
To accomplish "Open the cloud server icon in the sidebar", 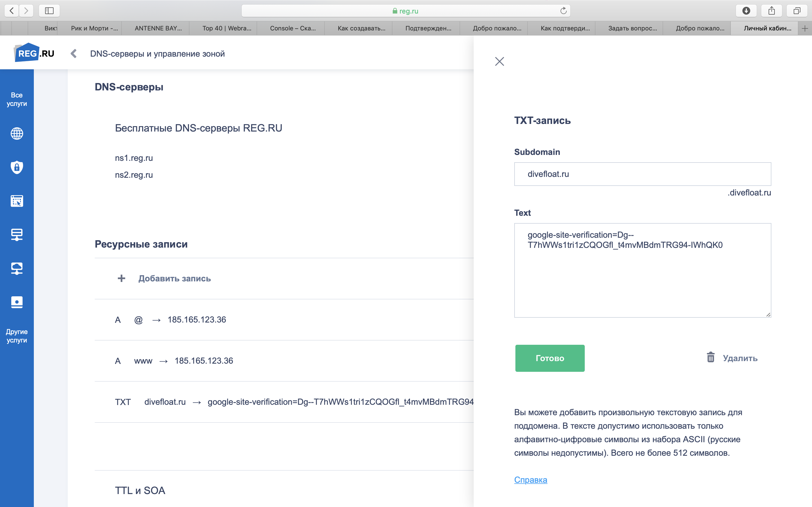I will (x=17, y=268).
